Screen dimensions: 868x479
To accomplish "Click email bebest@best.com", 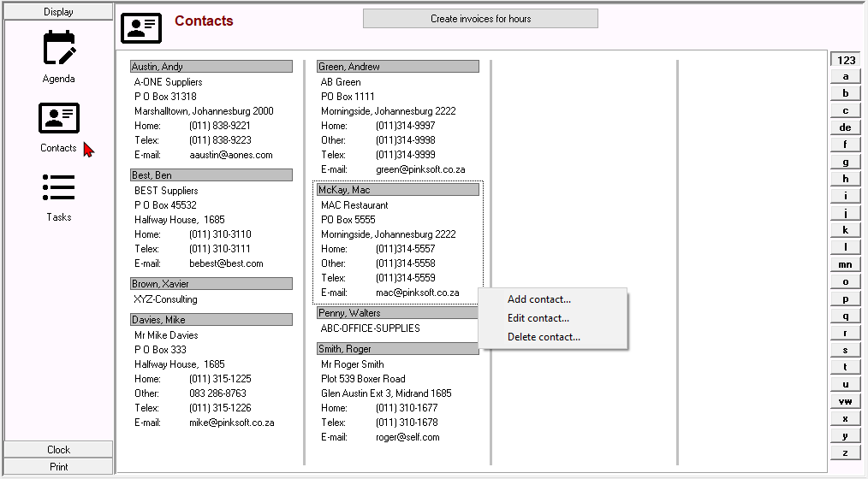I will coord(226,263).
